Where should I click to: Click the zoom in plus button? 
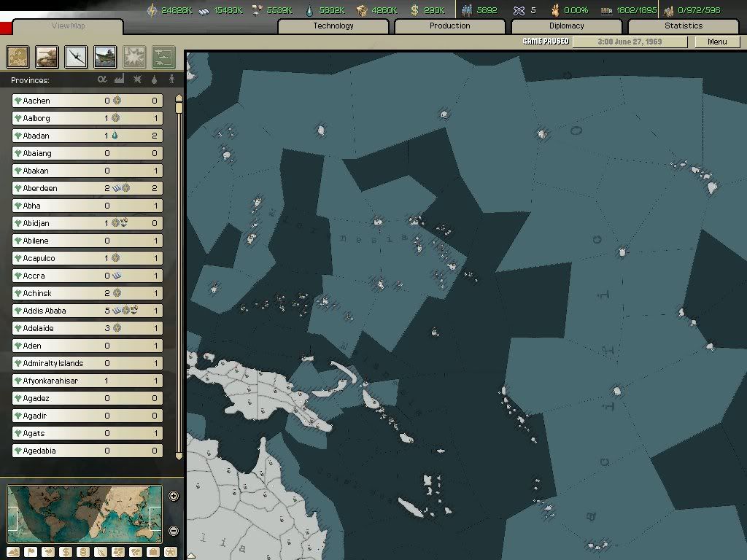point(174,496)
